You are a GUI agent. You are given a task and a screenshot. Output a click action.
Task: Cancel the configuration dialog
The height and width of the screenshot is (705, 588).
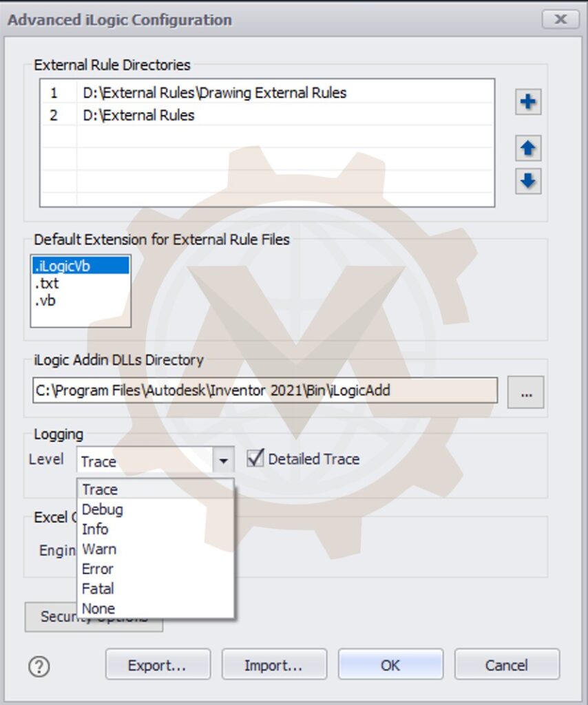pyautogui.click(x=507, y=664)
